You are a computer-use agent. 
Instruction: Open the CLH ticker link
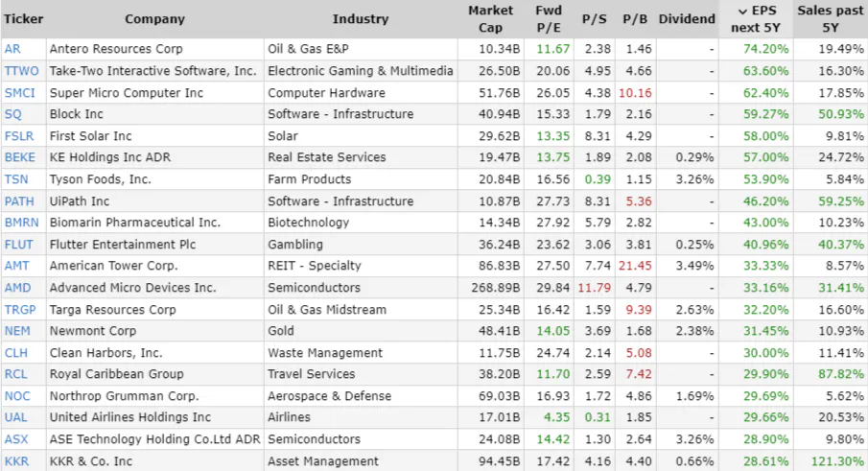pyautogui.click(x=16, y=353)
